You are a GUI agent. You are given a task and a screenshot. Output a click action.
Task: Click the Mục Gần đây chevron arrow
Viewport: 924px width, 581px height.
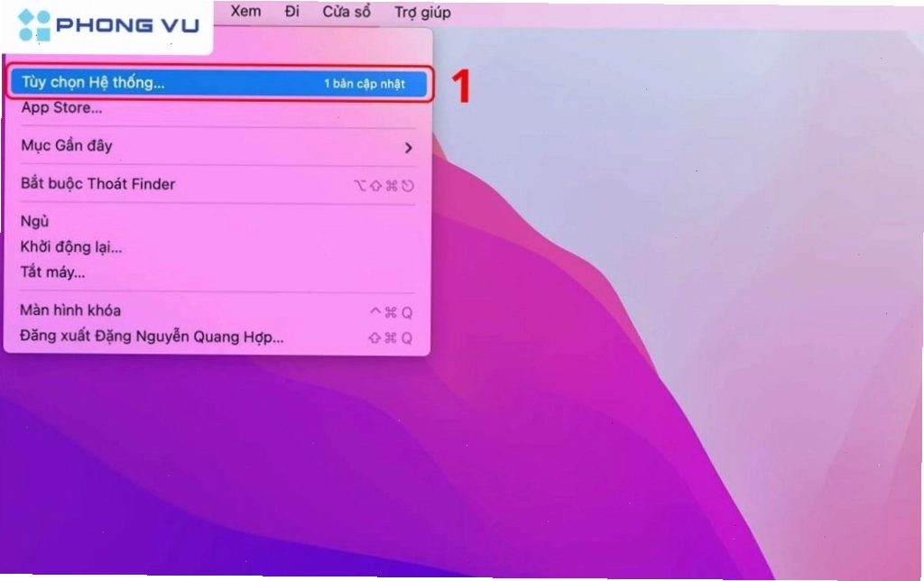(409, 148)
